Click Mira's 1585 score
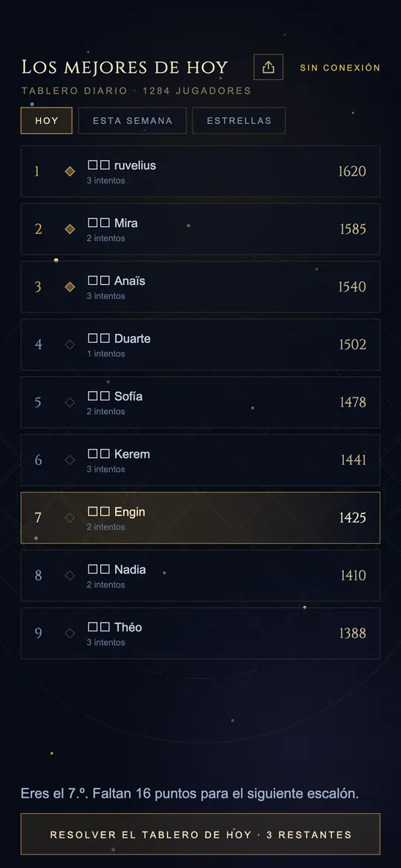This screenshot has height=868, width=401. tap(353, 229)
